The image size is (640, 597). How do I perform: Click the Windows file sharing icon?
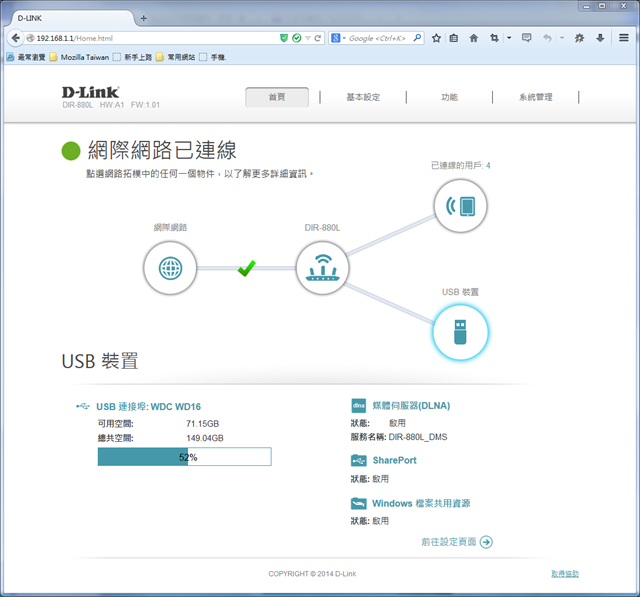[x=358, y=503]
